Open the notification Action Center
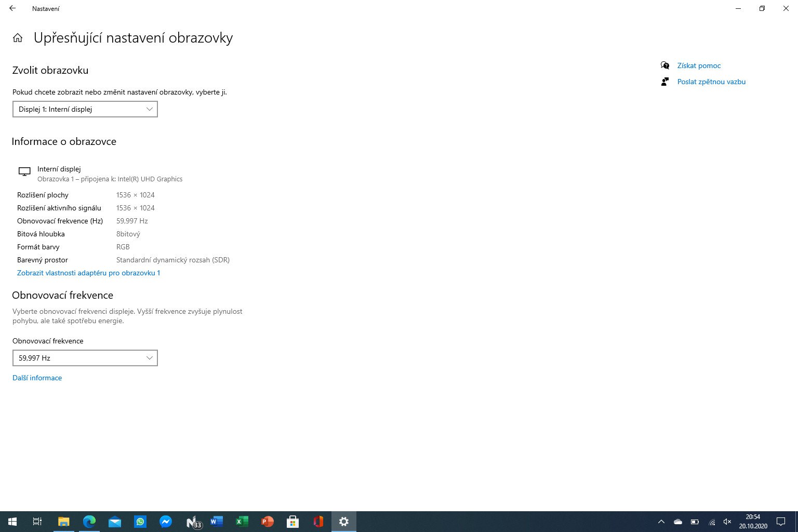 point(780,522)
